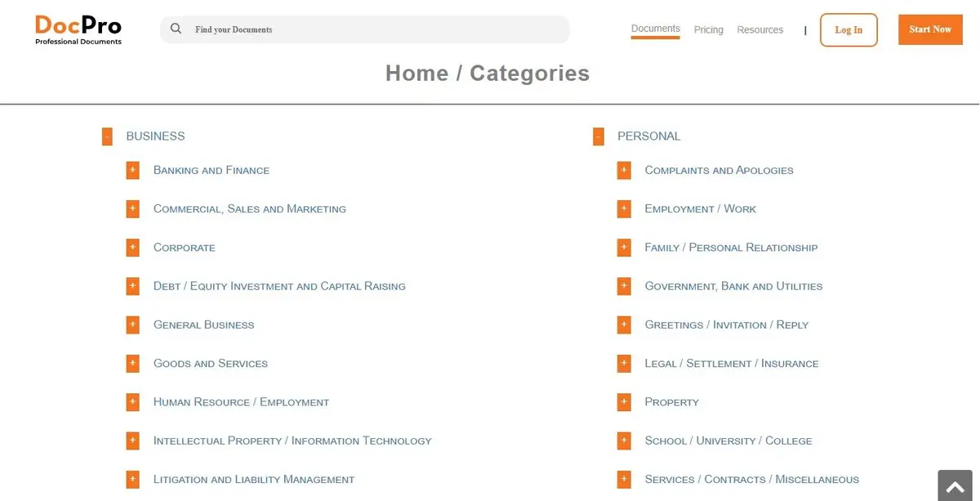Expand the Complaints and Apologies plus icon
980x501 pixels.
pos(624,170)
